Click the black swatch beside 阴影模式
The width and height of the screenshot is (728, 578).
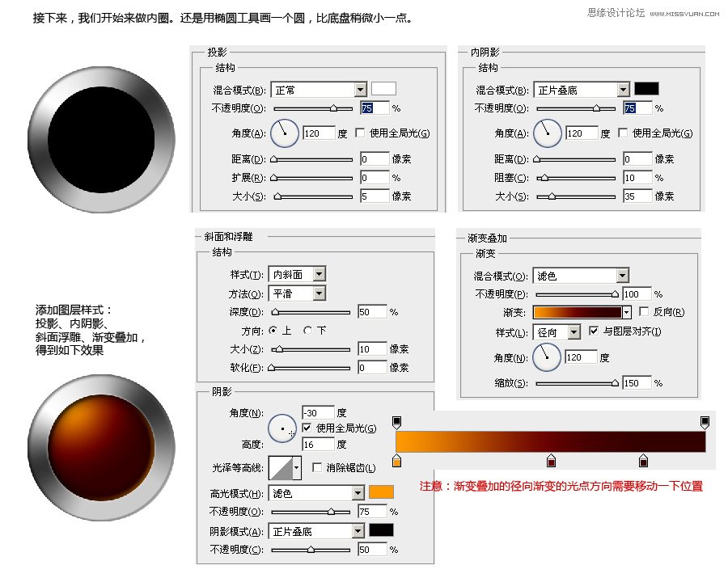tap(380, 529)
